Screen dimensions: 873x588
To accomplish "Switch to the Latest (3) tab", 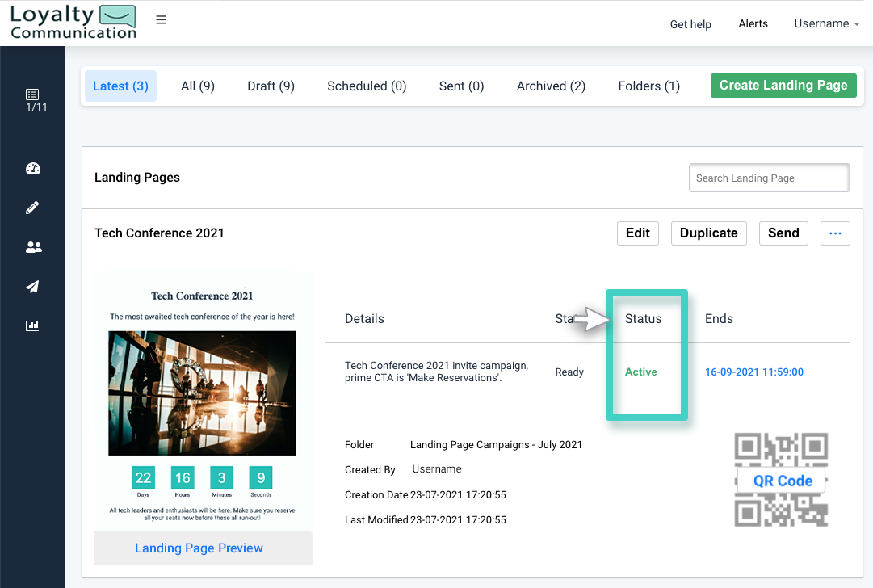I will pos(121,86).
